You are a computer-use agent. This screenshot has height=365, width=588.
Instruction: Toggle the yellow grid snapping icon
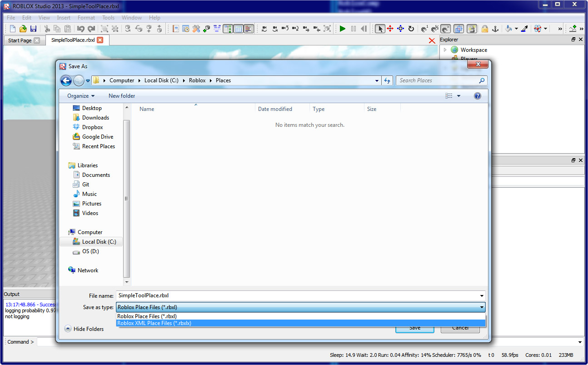pos(472,29)
